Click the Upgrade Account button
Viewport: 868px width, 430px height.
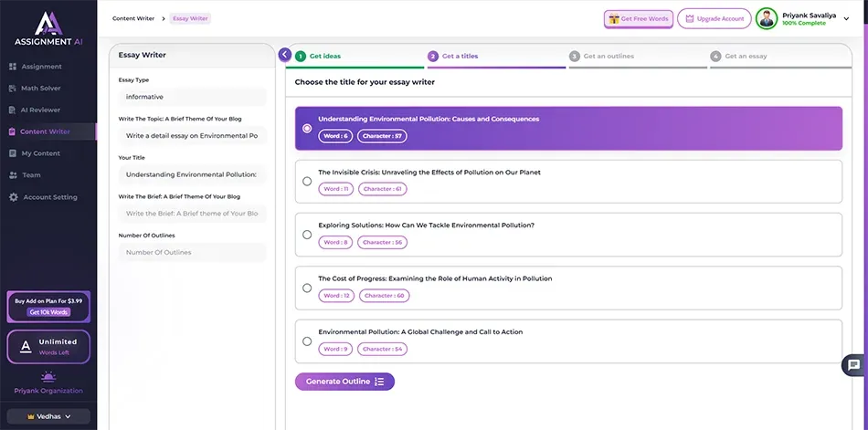(714, 18)
